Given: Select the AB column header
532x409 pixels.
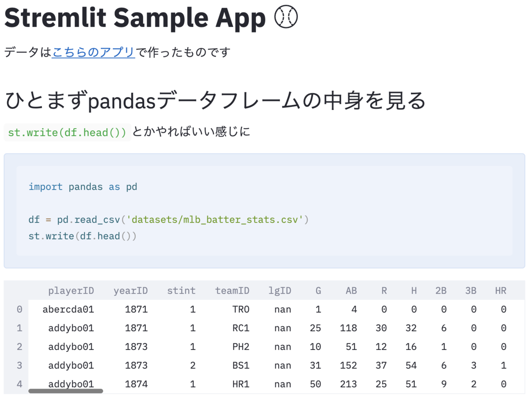Looking at the screenshot, I should (x=351, y=291).
